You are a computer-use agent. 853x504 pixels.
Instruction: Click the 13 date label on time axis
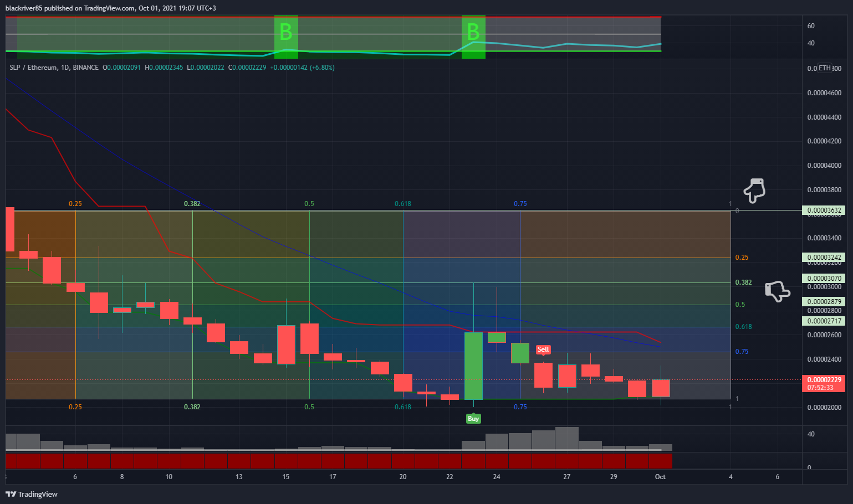coord(239,477)
